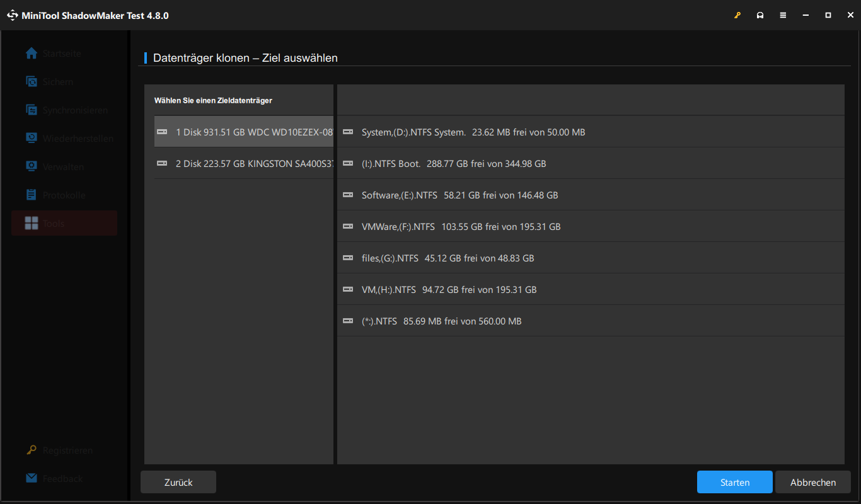Select Disk 2 KINGSTON SA400 as target
Image resolution: width=861 pixels, height=504 pixels.
pyautogui.click(x=243, y=163)
